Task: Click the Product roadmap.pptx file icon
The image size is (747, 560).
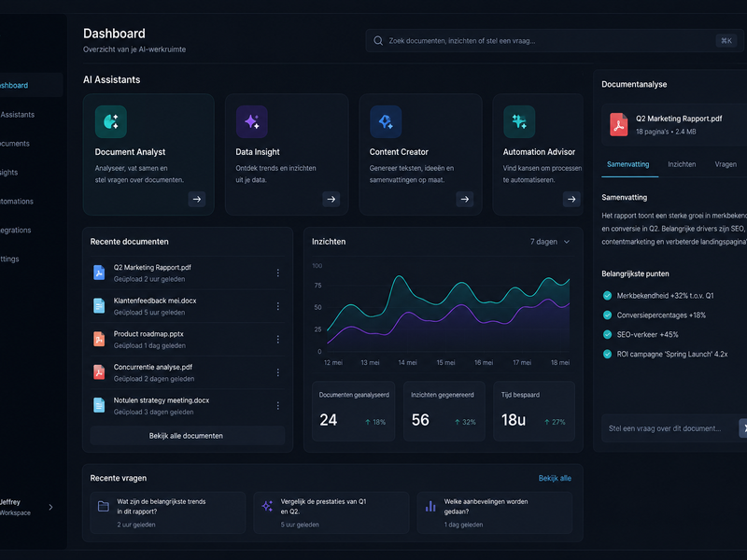Action: pyautogui.click(x=99, y=339)
